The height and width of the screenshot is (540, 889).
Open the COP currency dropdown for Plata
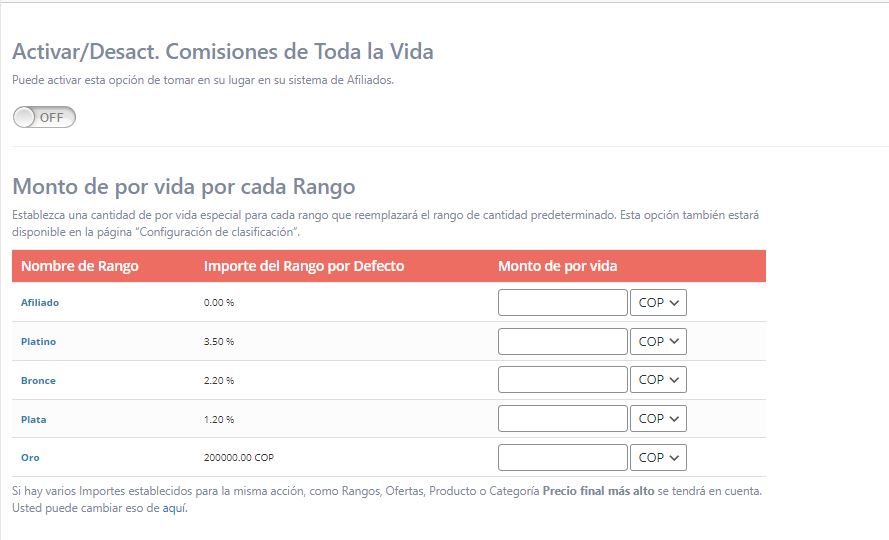point(658,419)
